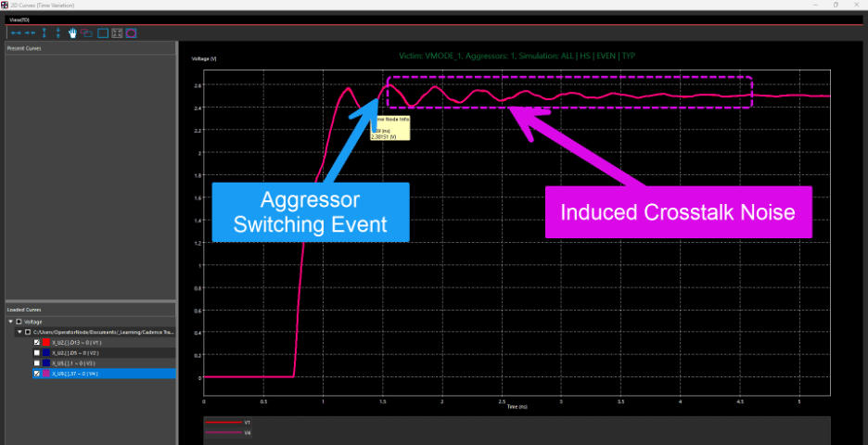Click the overlapping rectangles zoom icon
The height and width of the screenshot is (445, 868).
point(86,33)
